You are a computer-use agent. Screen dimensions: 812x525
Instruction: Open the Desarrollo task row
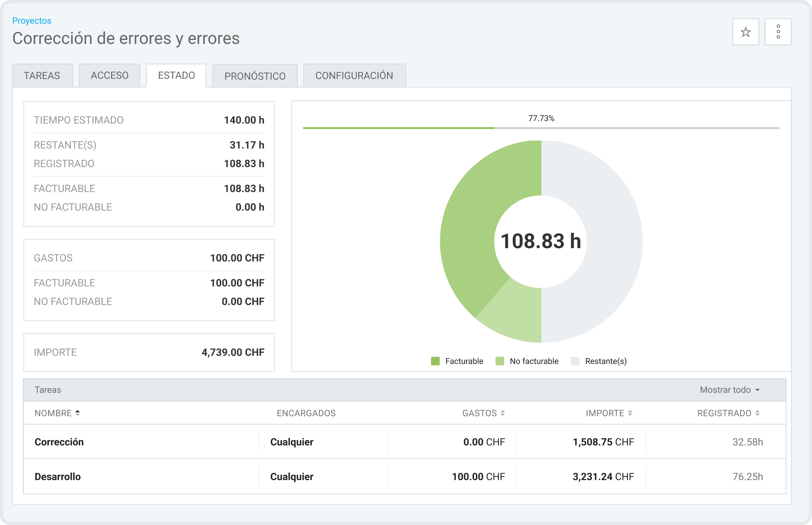point(58,477)
